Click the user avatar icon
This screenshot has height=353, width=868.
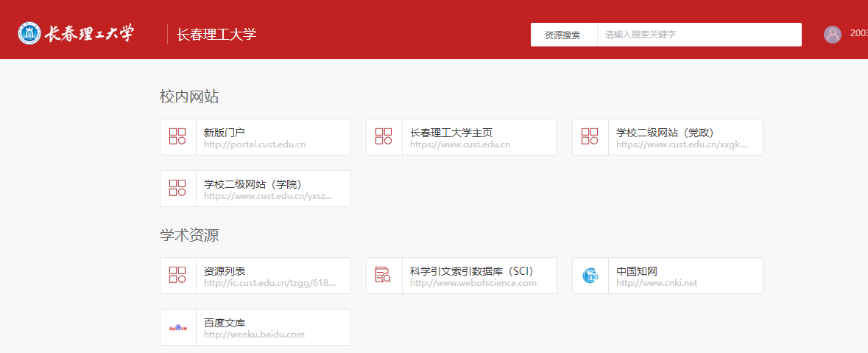click(832, 35)
